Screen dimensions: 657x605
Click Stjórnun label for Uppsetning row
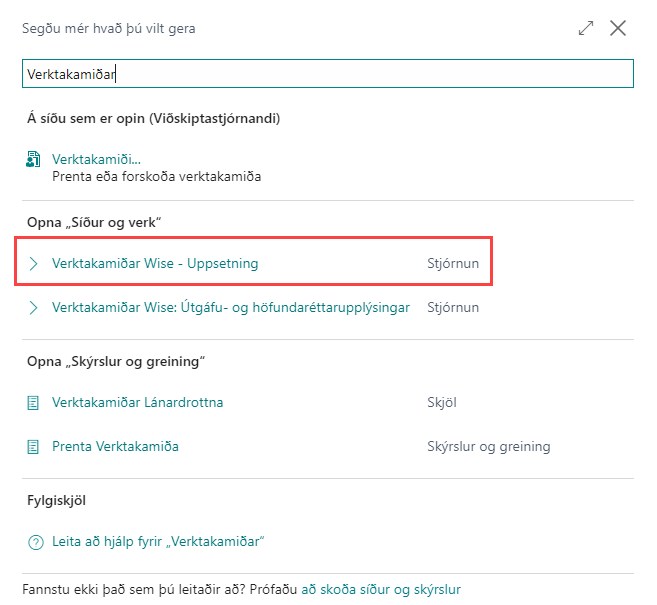pos(455,264)
